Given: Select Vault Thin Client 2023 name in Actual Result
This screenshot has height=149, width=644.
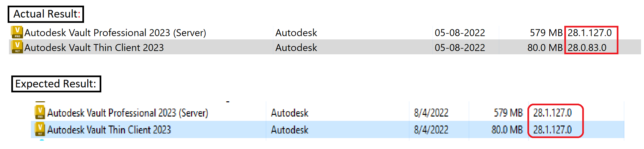Looking at the screenshot, I should (94, 48).
